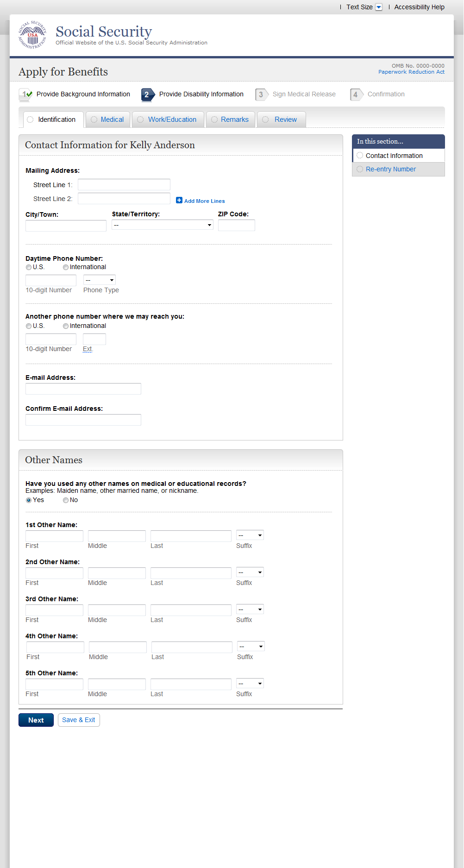The height and width of the screenshot is (868, 464).
Task: Open the State/Territory dropdown
Action: tap(162, 225)
